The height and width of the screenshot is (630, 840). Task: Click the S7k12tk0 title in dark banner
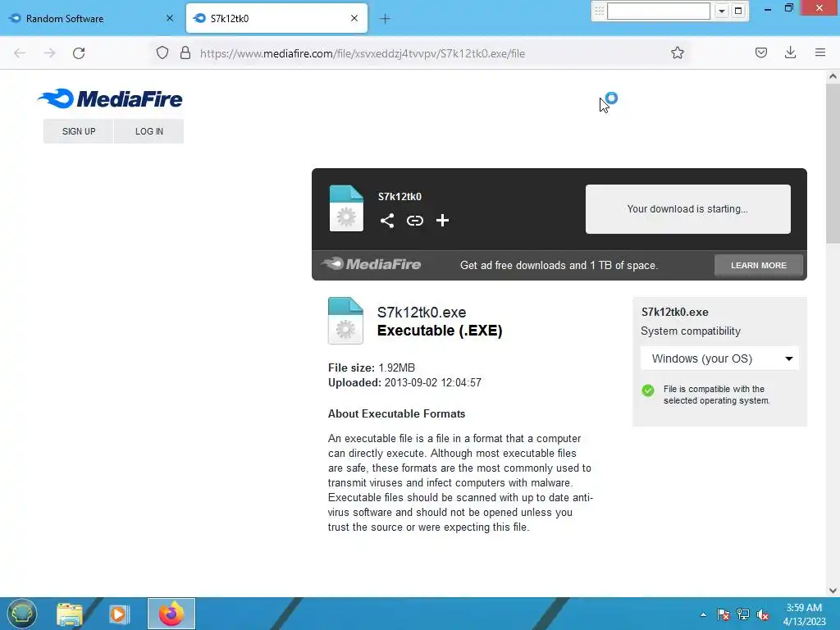[x=399, y=197]
